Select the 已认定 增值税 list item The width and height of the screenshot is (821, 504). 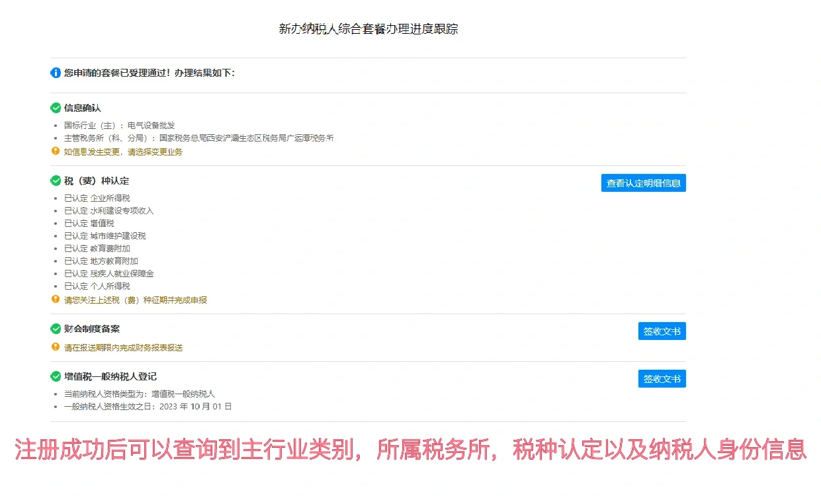89,224
